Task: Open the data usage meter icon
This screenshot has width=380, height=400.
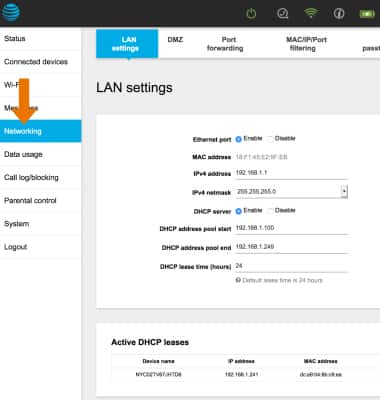Action: [x=283, y=13]
